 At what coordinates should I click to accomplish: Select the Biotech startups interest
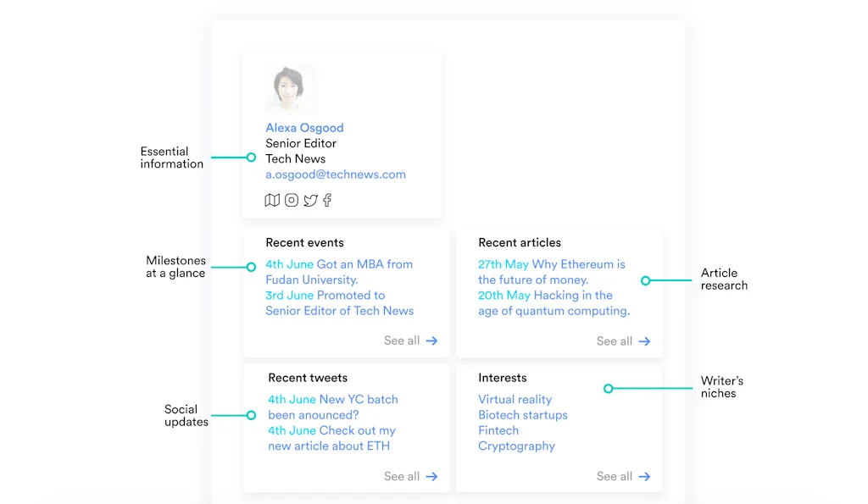(x=522, y=415)
